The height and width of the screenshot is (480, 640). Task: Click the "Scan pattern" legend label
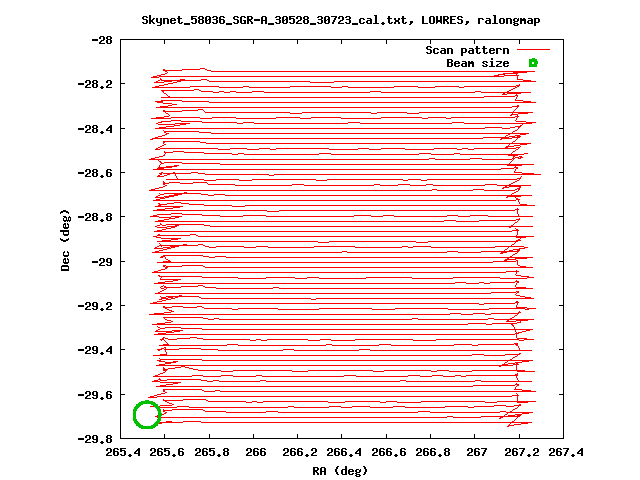coord(467,50)
